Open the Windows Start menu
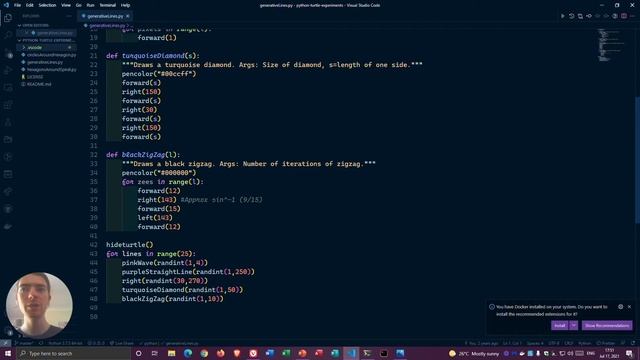 coord(8,353)
